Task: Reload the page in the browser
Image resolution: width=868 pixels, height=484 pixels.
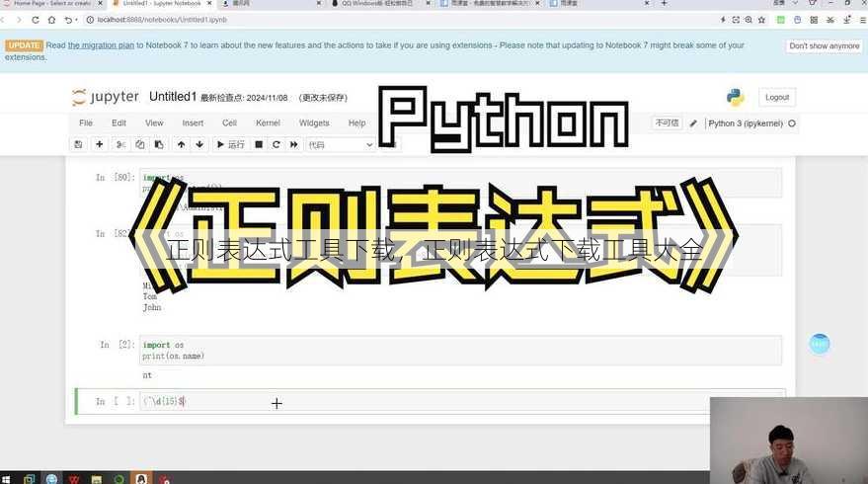Action: 36,20
